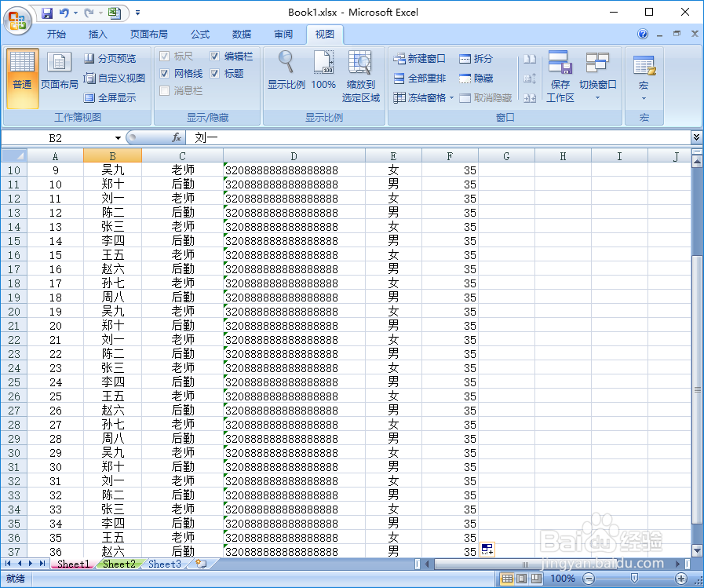Click the horizontal scrollbar right arrow

click(x=677, y=564)
